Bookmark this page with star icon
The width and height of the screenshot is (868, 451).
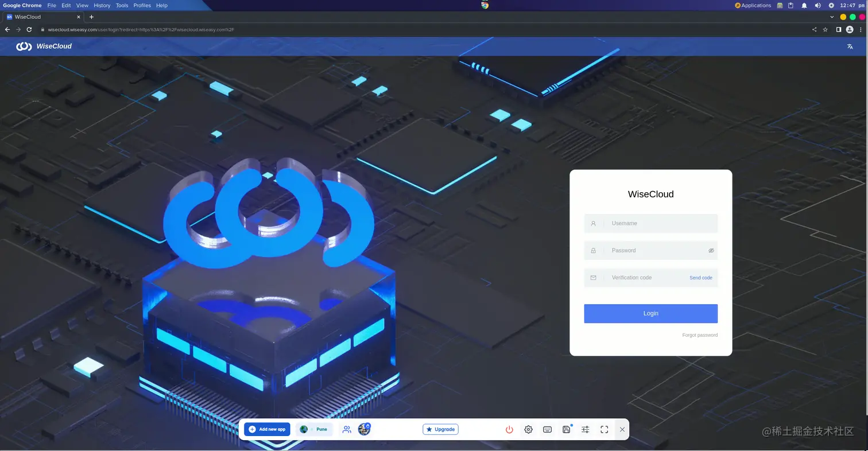(x=826, y=29)
